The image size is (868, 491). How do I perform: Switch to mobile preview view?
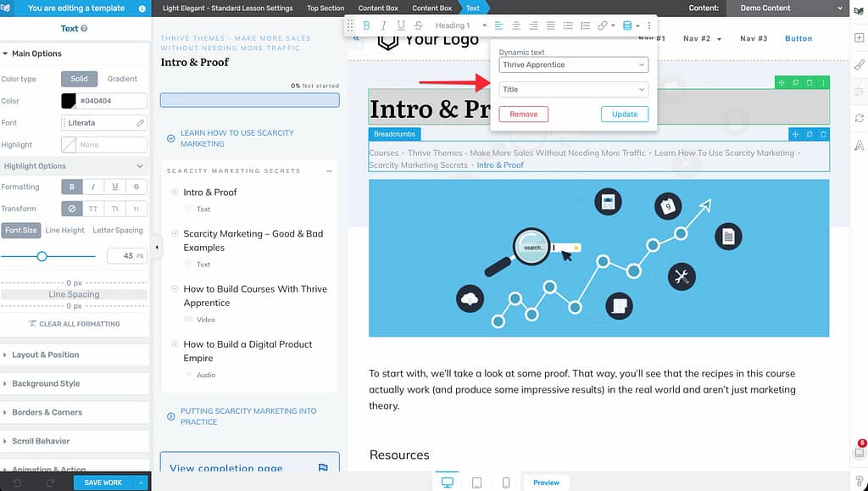(506, 483)
